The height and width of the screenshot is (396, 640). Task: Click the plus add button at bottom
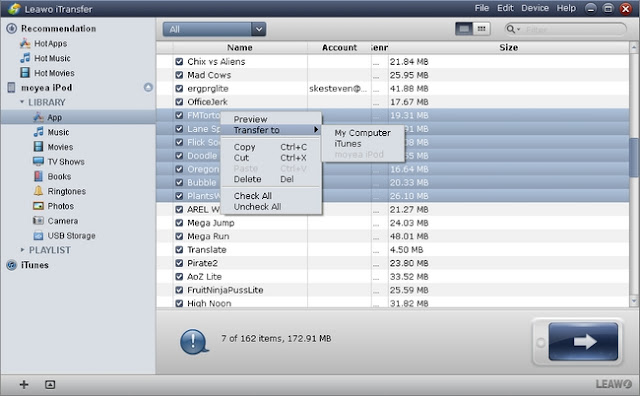pos(24,384)
